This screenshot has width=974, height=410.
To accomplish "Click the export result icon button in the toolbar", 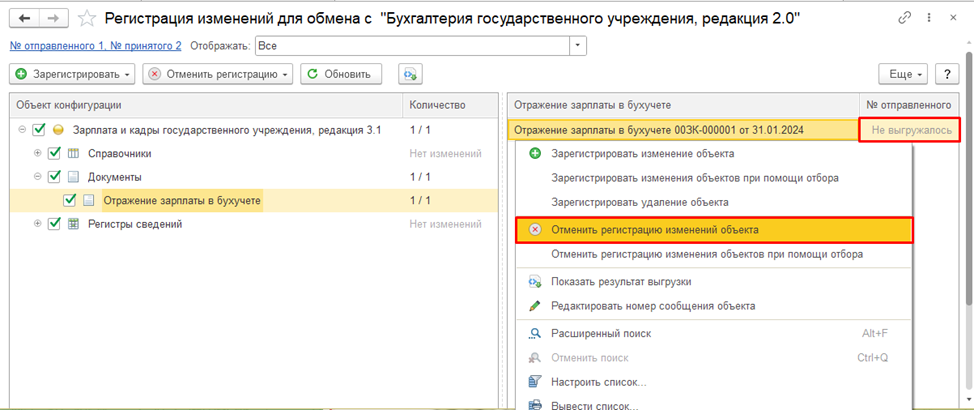I will [410, 74].
